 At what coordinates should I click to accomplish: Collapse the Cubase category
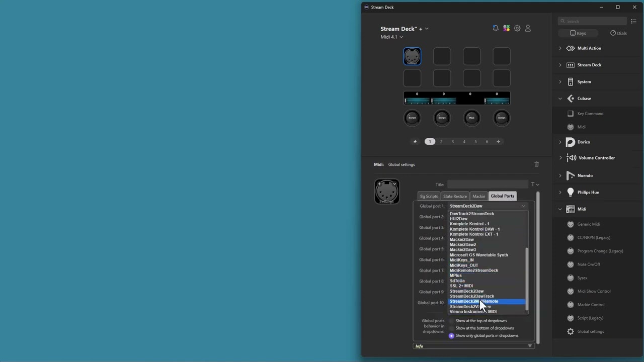point(560,99)
